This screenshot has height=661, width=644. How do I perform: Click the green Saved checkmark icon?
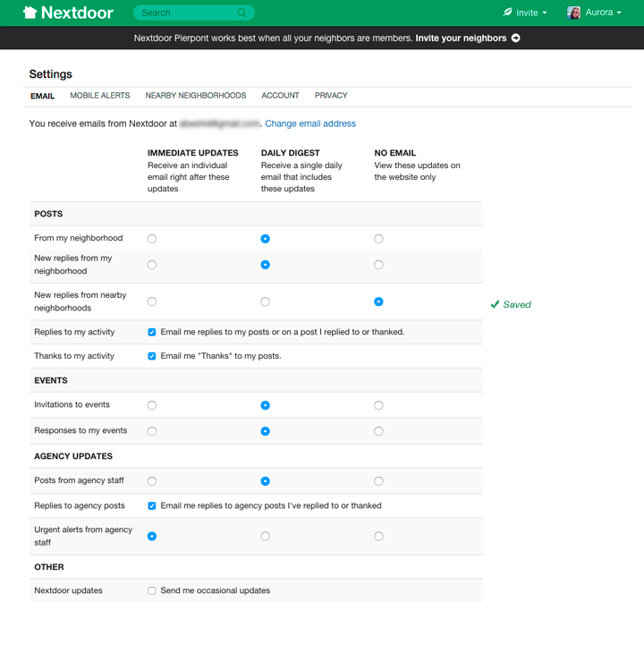[495, 304]
